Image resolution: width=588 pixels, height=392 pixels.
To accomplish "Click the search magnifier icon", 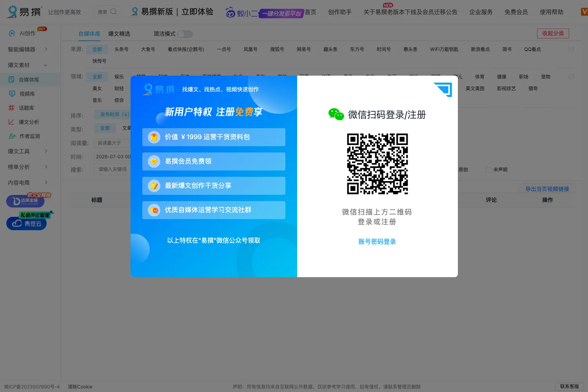I will click(114, 12).
